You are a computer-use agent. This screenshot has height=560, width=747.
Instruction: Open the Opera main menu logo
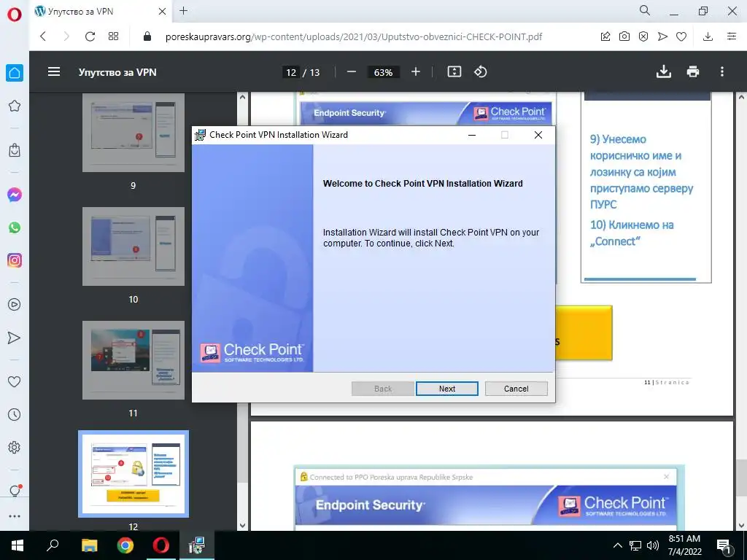[15, 15]
